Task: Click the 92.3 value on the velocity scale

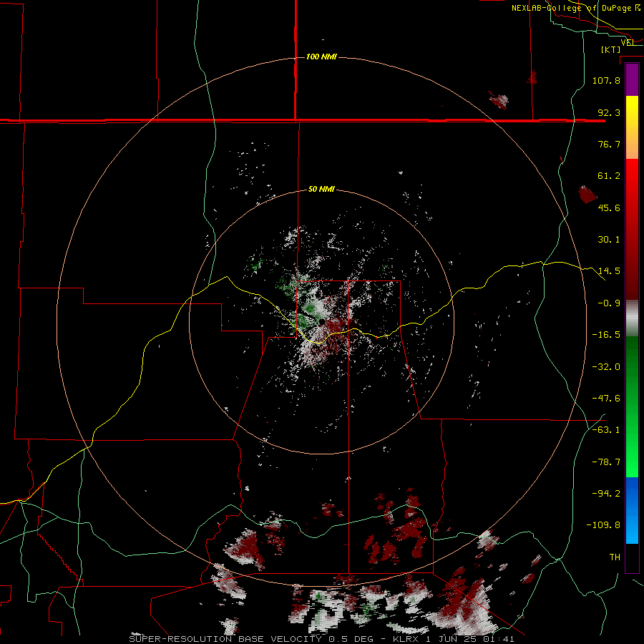Action: tap(609, 112)
